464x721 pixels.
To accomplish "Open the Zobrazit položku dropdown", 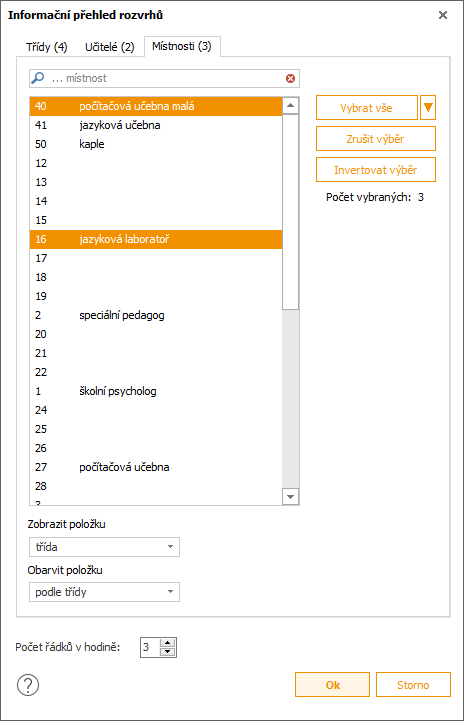I will point(104,547).
